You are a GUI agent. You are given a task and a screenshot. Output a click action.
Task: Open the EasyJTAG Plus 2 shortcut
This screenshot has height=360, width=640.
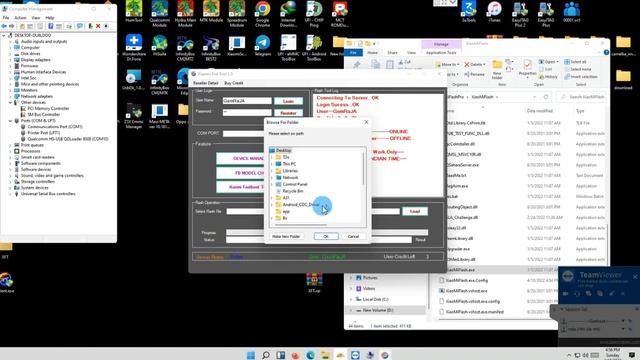[x=520, y=14]
